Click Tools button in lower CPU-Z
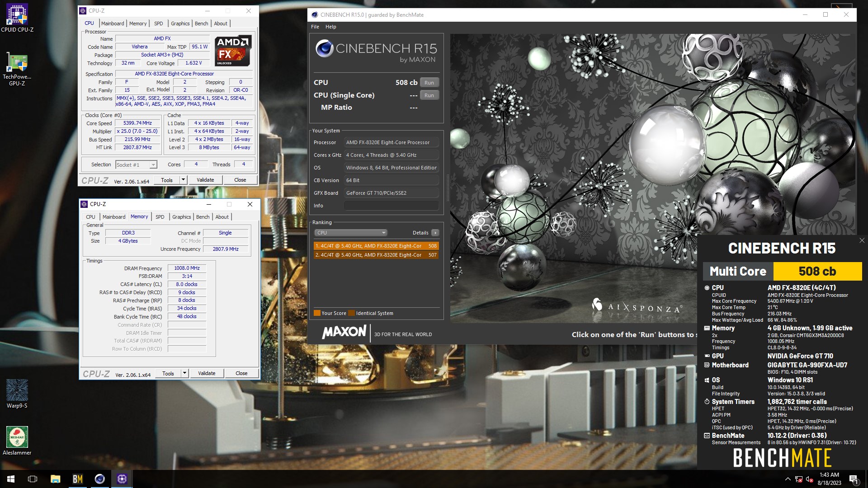This screenshot has height=488, width=868. point(168,373)
